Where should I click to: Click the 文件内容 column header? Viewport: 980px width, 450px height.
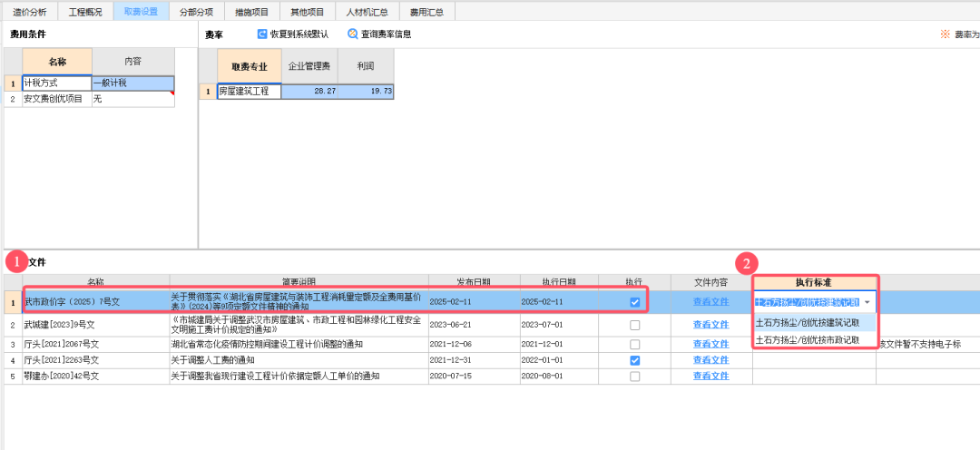click(x=711, y=282)
